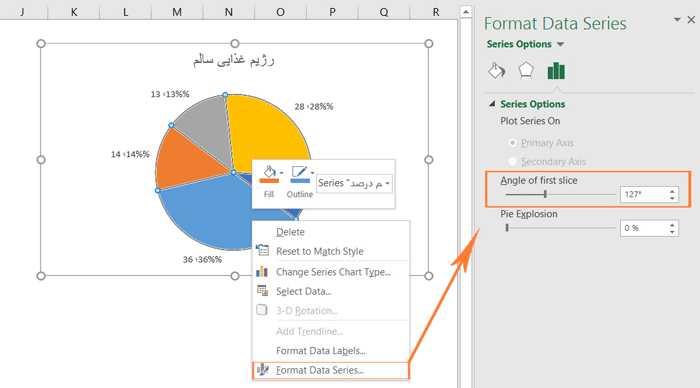The image size is (700, 388).
Task: Click the Select Data table icon
Action: tap(262, 291)
